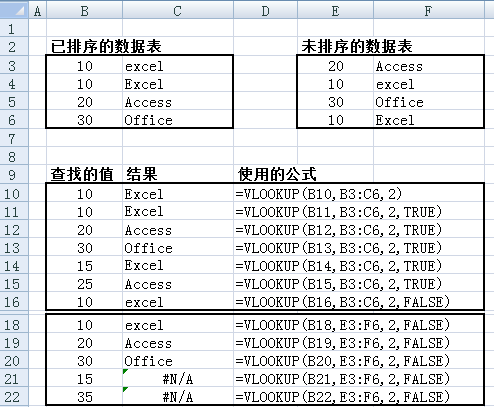Select column D header
The height and width of the screenshot is (407, 494).
coord(265,11)
